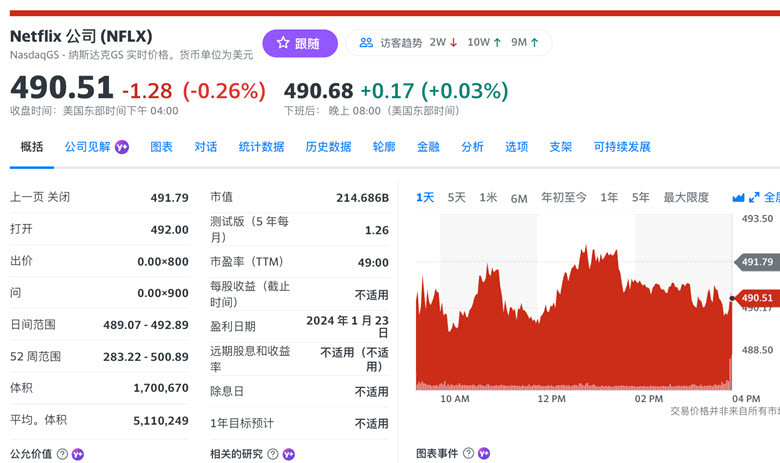Switch to the 对话 conversations tab
Image resolution: width=780 pixels, height=463 pixels.
[x=206, y=147]
